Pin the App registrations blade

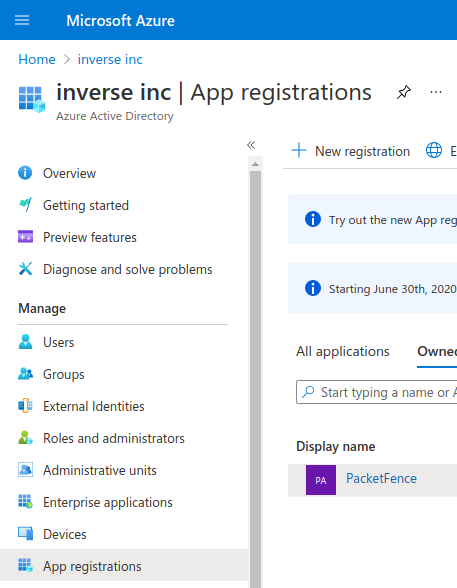point(404,92)
